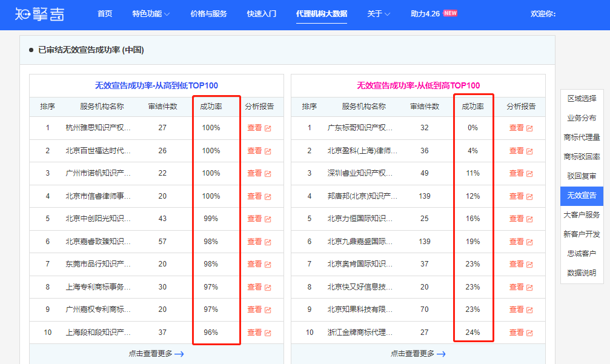View report for 北京奥肯国际知识 row
The image size is (610, 364).
[x=521, y=264]
